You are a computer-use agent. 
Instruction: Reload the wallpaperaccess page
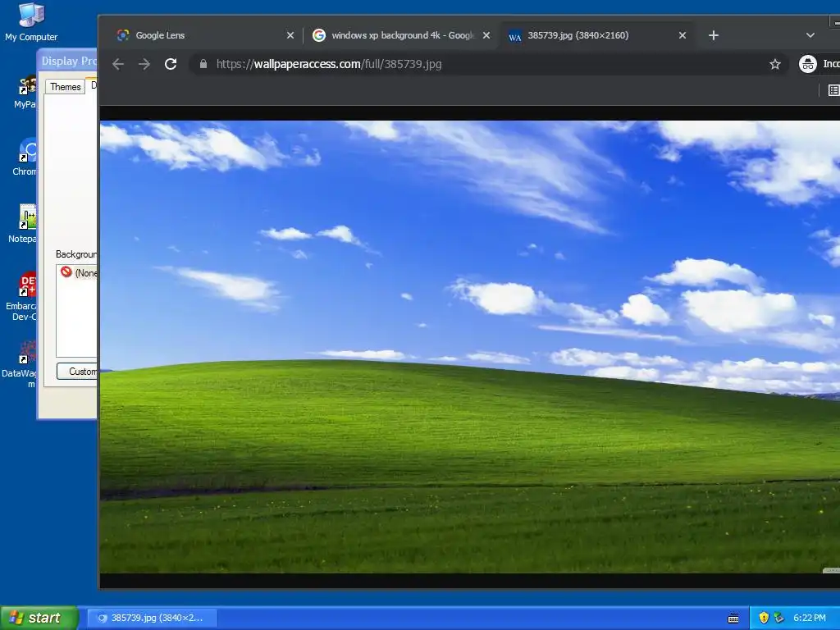pos(171,64)
